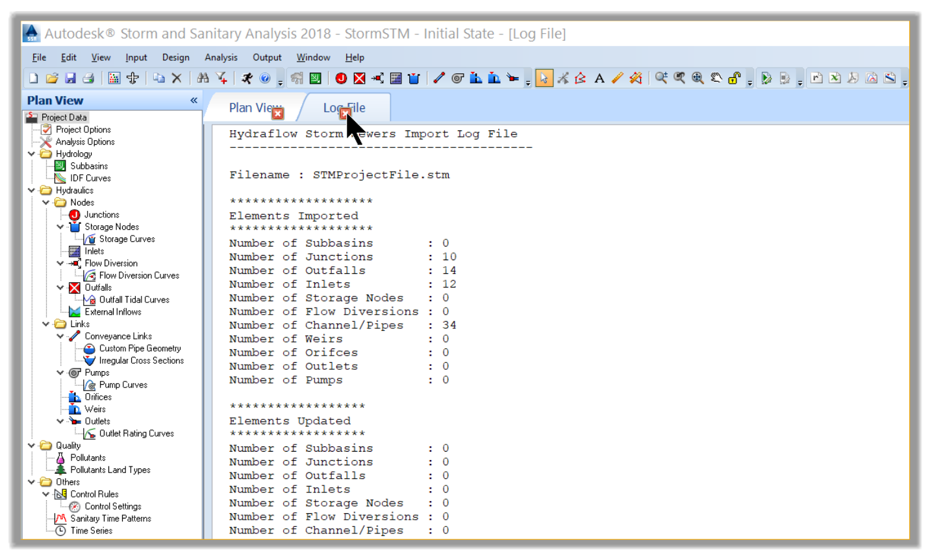Open the Analysis menu

[x=221, y=57]
